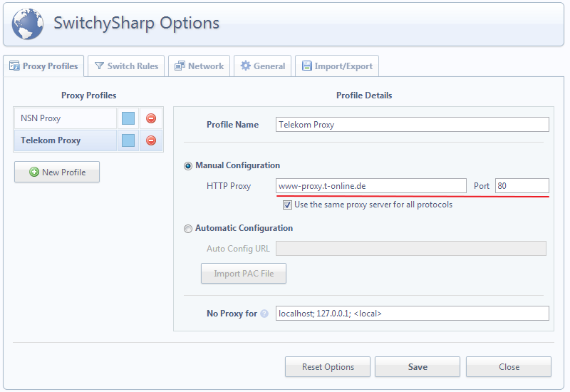Click Reset Options button

[x=328, y=367]
